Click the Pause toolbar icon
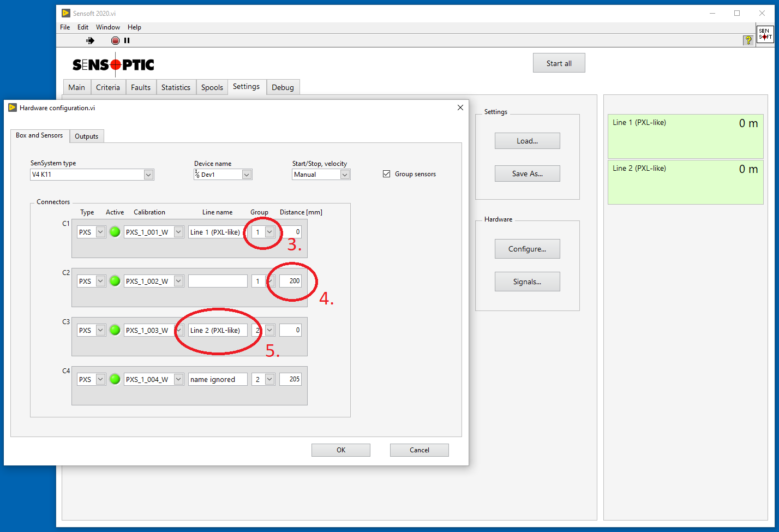 tap(127, 40)
